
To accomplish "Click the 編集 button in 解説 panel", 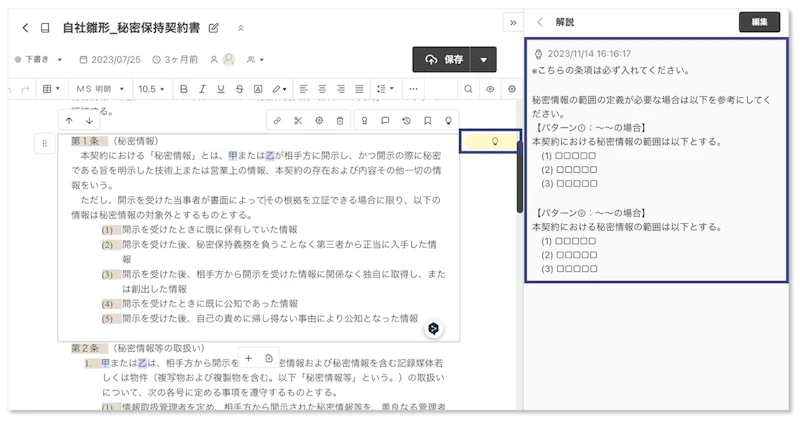I will [759, 22].
